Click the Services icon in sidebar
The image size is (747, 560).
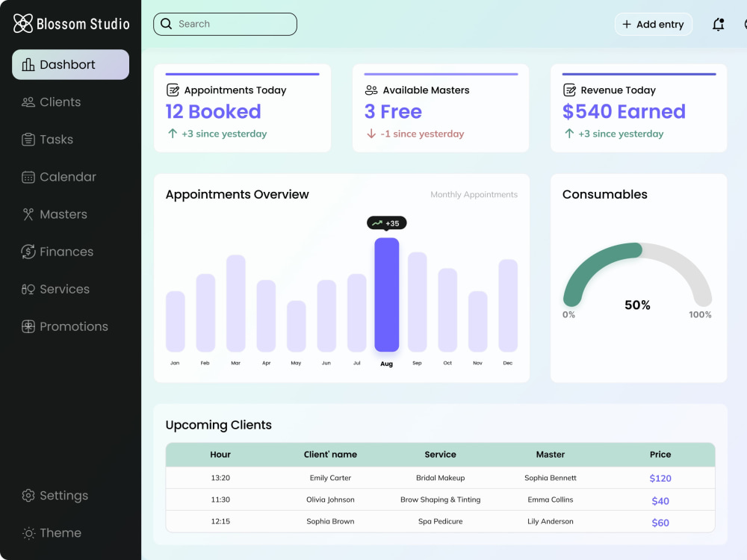pyautogui.click(x=28, y=289)
